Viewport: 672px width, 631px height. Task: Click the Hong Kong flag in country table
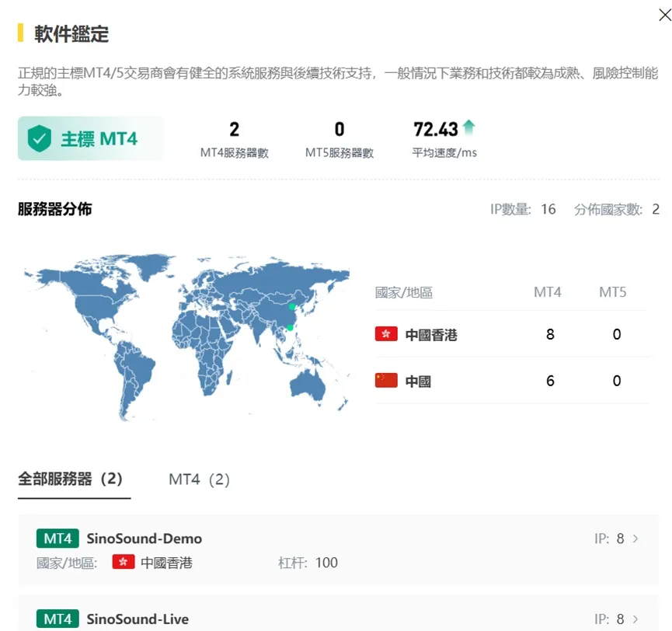click(386, 333)
